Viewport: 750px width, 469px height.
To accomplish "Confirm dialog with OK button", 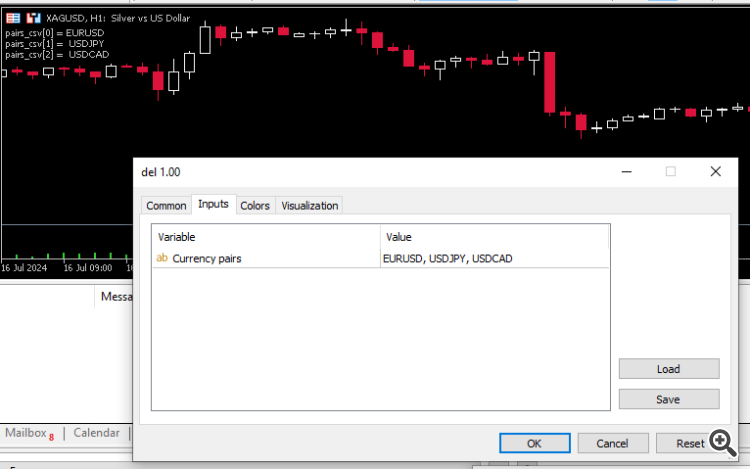I will (534, 443).
